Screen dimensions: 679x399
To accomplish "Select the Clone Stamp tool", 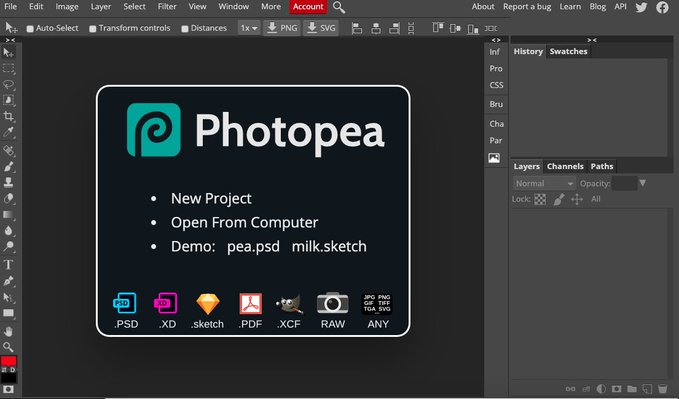I will pyautogui.click(x=8, y=182).
